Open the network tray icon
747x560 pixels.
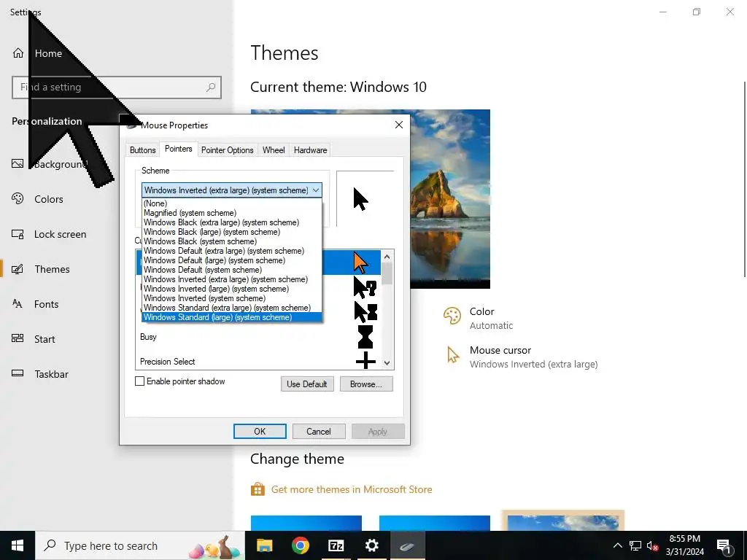635,545
